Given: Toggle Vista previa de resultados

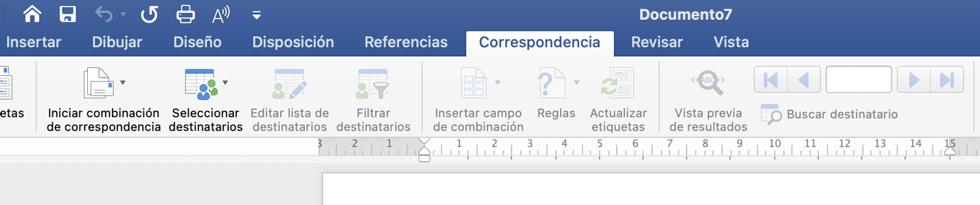Looking at the screenshot, I should pos(708,100).
